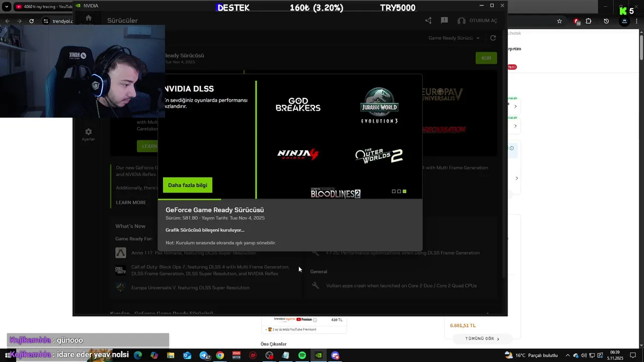This screenshot has height=362, width=644.
Task: Select the first carousel indicator dot
Action: pos(394,192)
